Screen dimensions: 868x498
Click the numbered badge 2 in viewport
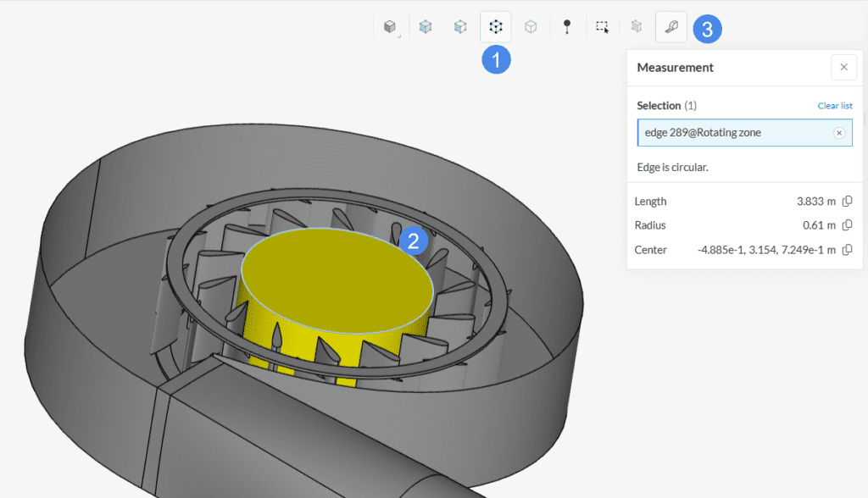pyautogui.click(x=415, y=241)
